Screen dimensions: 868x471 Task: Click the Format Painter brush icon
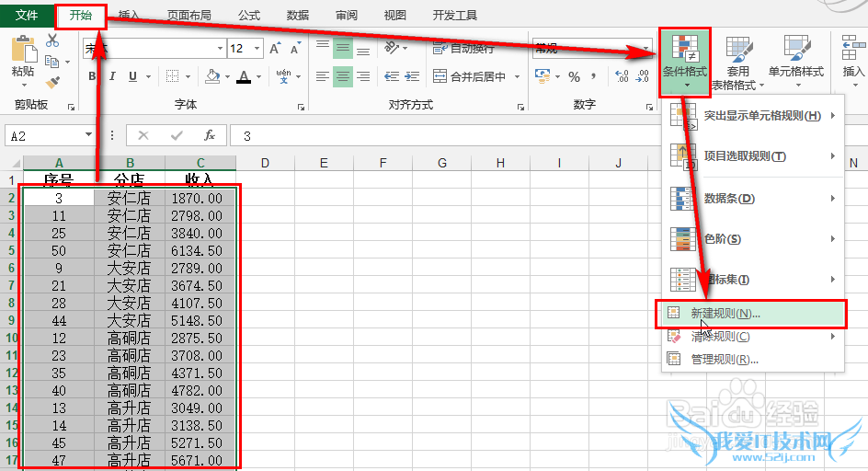point(52,83)
